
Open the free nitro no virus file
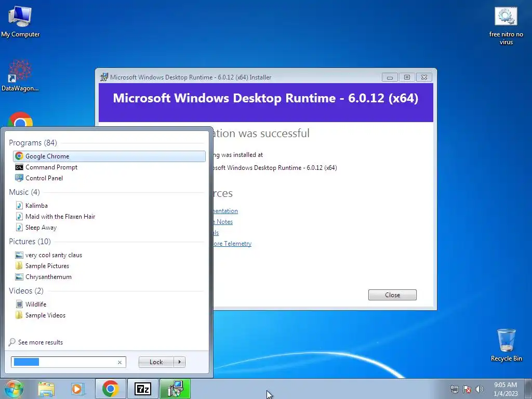tap(506, 26)
